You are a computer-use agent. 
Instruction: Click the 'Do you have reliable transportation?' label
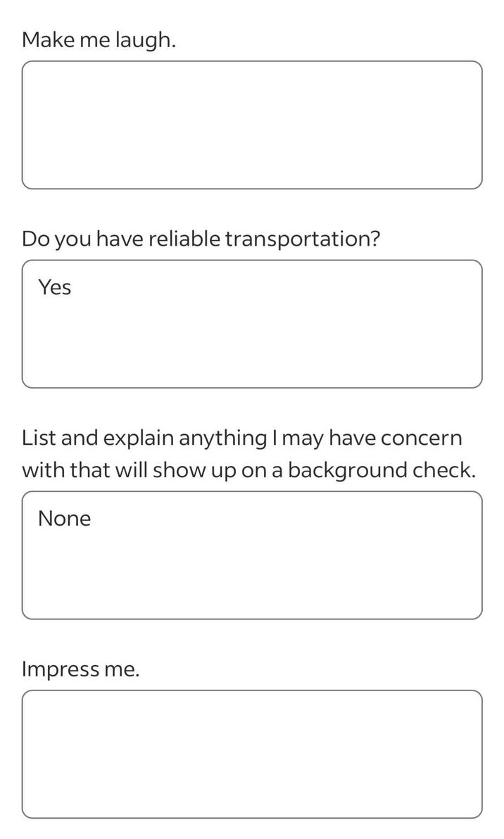[x=201, y=239]
